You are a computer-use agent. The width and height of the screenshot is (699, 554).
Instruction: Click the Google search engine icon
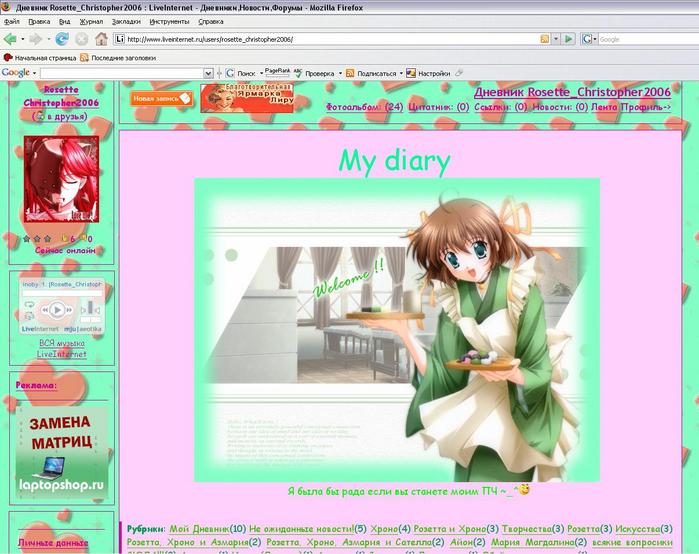587,39
